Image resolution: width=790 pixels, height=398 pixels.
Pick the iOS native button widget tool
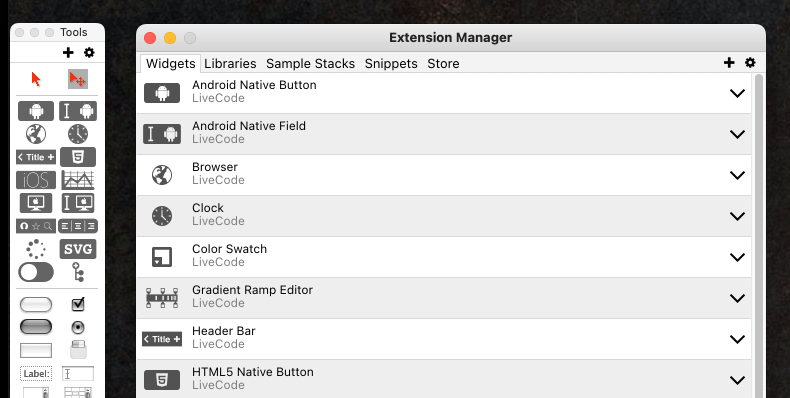click(36, 180)
